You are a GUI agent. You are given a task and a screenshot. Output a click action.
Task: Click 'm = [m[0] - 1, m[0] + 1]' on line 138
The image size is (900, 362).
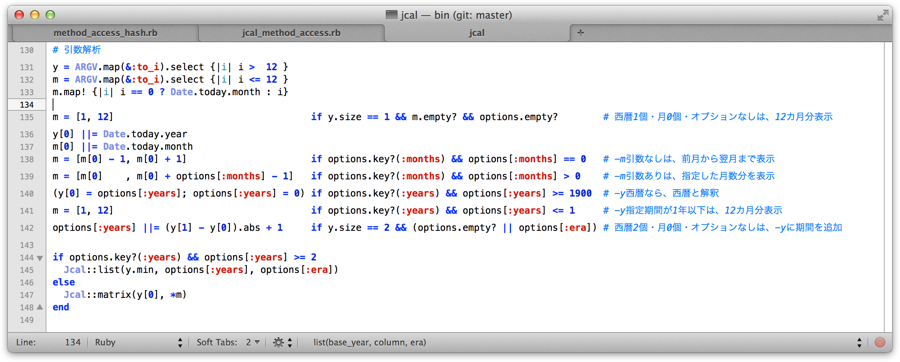click(x=119, y=159)
